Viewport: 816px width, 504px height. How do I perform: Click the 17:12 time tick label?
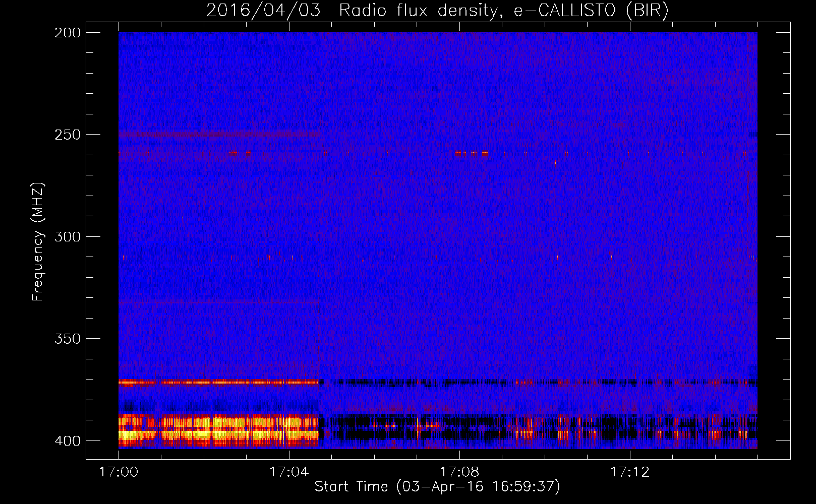630,472
